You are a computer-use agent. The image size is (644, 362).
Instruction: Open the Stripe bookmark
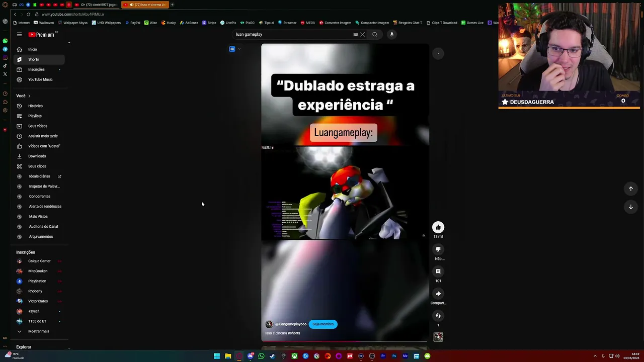click(x=209, y=23)
